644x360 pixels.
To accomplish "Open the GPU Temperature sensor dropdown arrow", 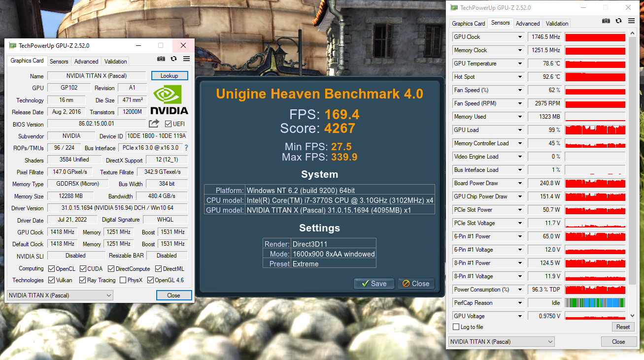I will tap(520, 64).
